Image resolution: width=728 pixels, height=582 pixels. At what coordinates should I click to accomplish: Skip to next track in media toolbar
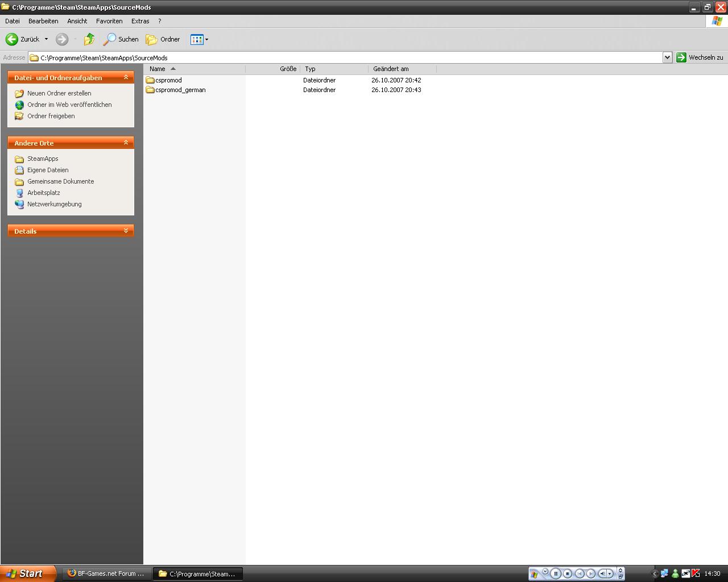591,573
